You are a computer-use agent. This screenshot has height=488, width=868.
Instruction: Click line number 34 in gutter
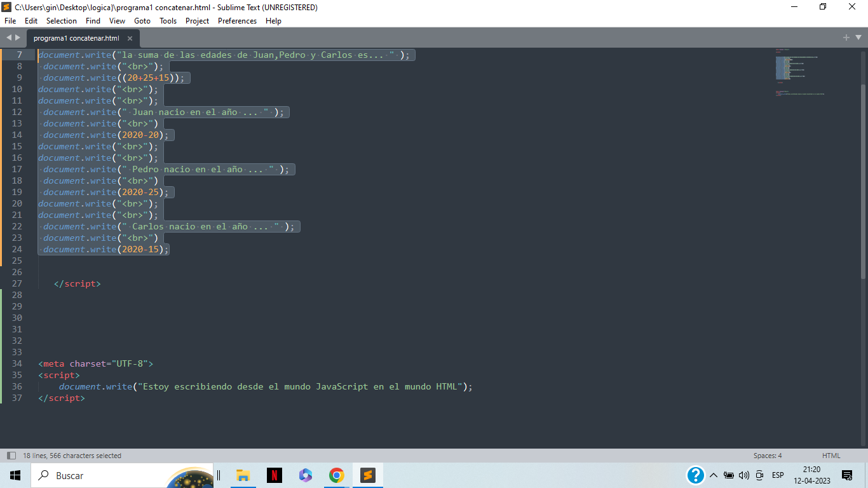tap(17, 363)
